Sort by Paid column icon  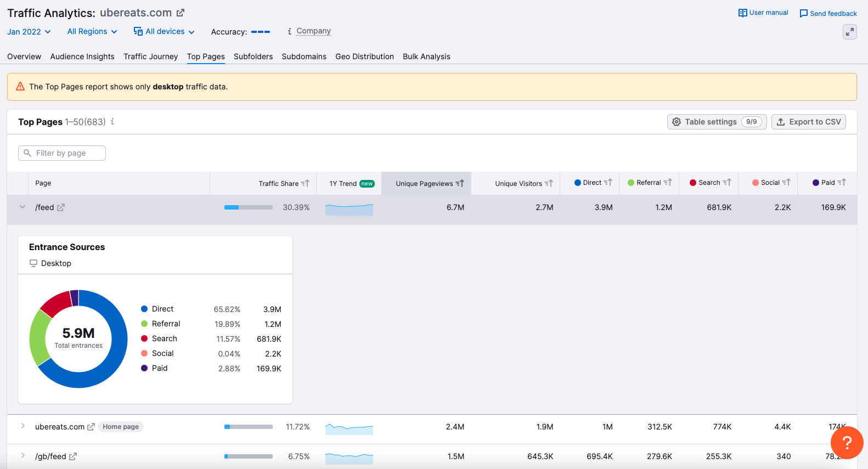tap(842, 183)
